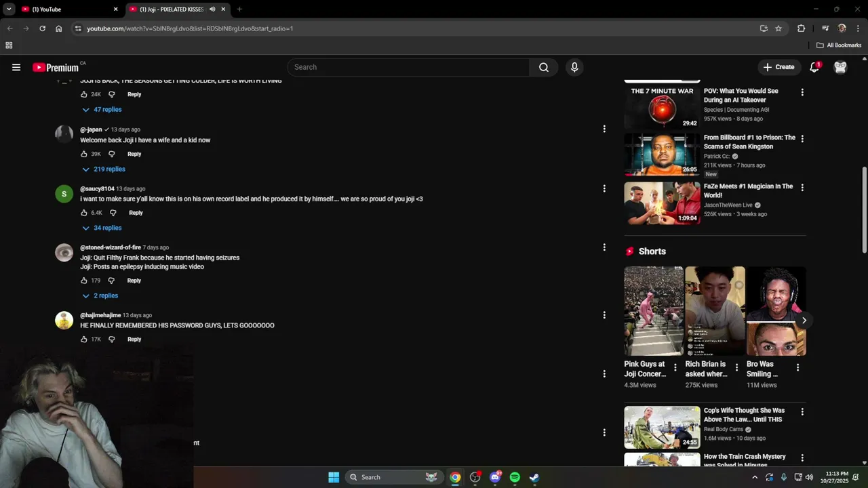Open Cop's Wife video thumbnail

tap(662, 428)
